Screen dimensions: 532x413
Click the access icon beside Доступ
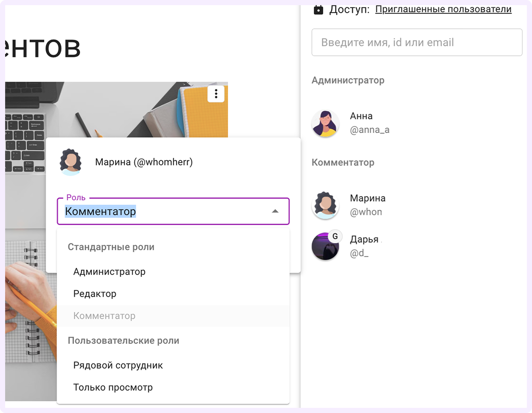pyautogui.click(x=318, y=10)
